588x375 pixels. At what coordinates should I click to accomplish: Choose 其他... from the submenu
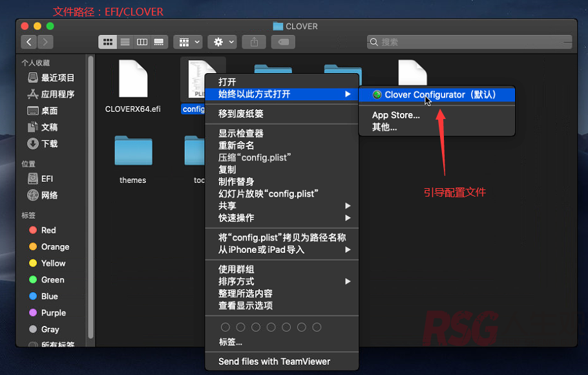click(437, 127)
